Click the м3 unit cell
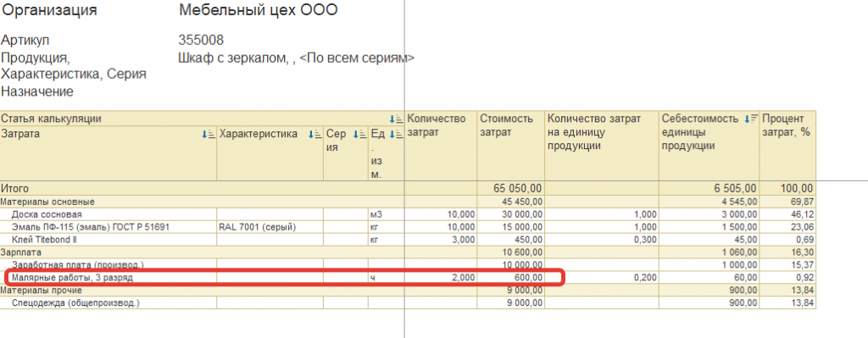The image size is (868, 338). click(387, 214)
